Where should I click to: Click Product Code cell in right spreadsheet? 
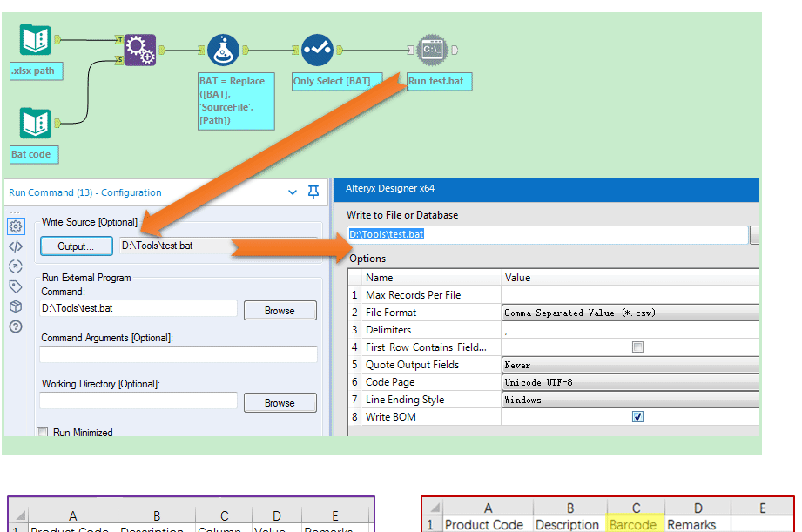[488, 525]
